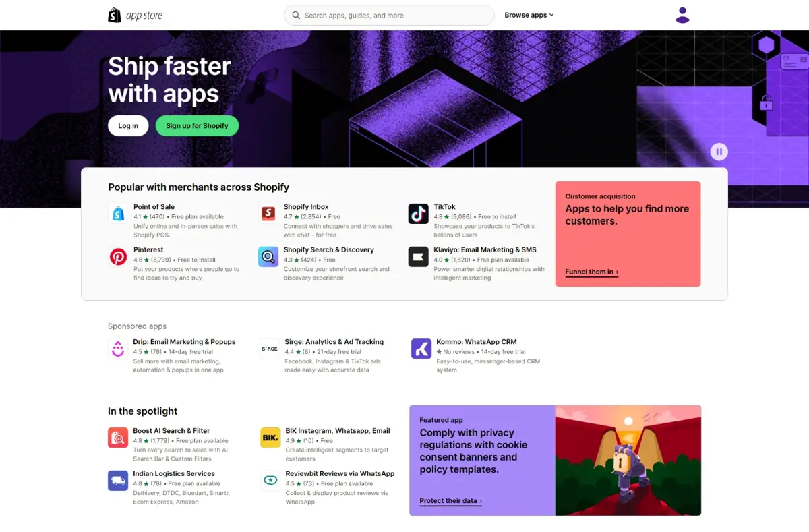The image size is (809, 532).
Task: Pause the hero banner animation
Action: [x=719, y=152]
